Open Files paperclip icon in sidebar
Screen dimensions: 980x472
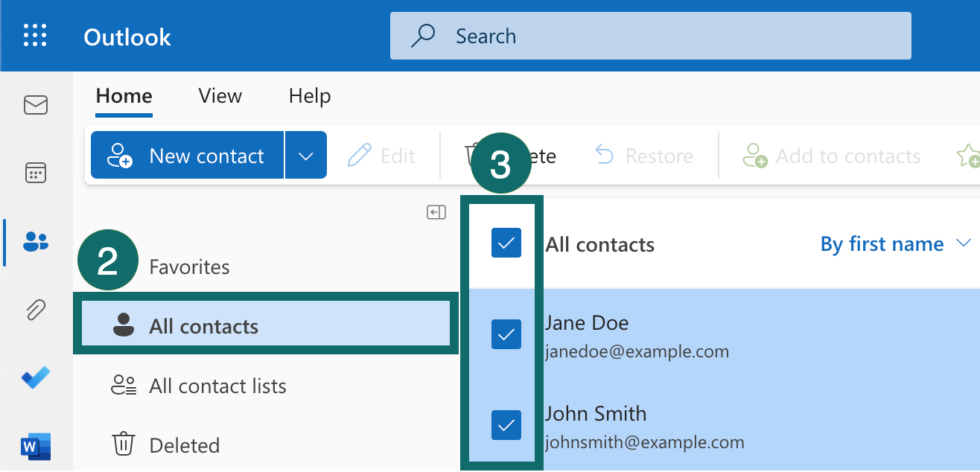tap(36, 309)
